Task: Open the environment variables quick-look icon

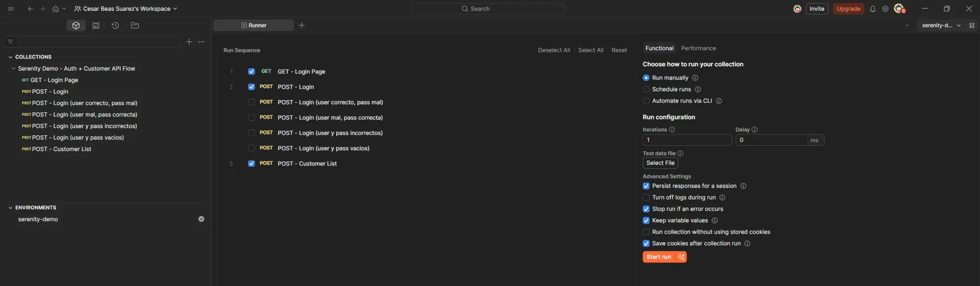Action: (x=972, y=26)
